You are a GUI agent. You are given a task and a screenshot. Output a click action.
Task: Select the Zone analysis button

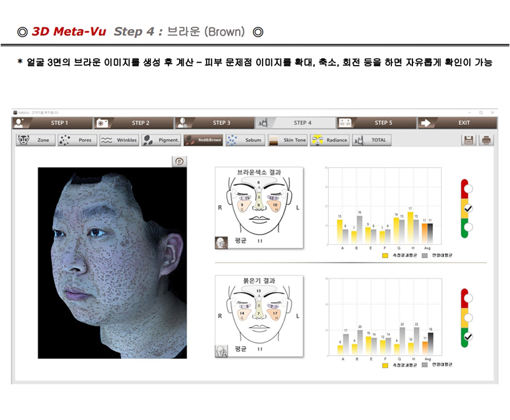coord(34,140)
